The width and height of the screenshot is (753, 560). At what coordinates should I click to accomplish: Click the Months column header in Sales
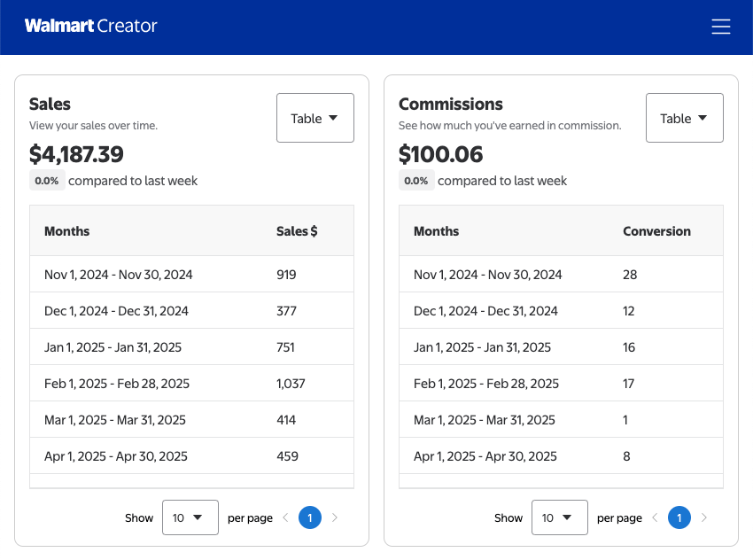[x=66, y=230]
